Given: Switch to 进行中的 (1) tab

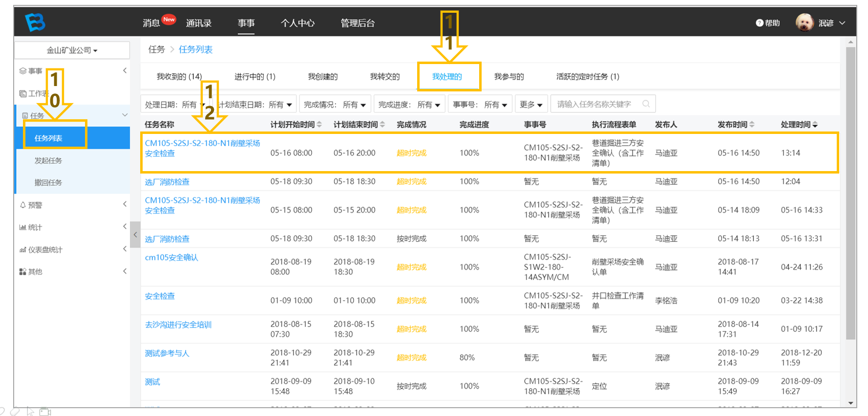Looking at the screenshot, I should 254,76.
